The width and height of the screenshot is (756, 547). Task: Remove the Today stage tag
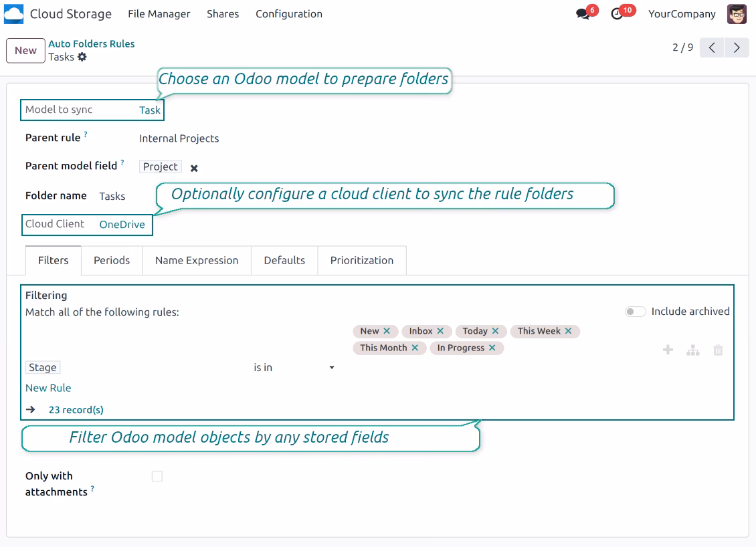coord(495,331)
